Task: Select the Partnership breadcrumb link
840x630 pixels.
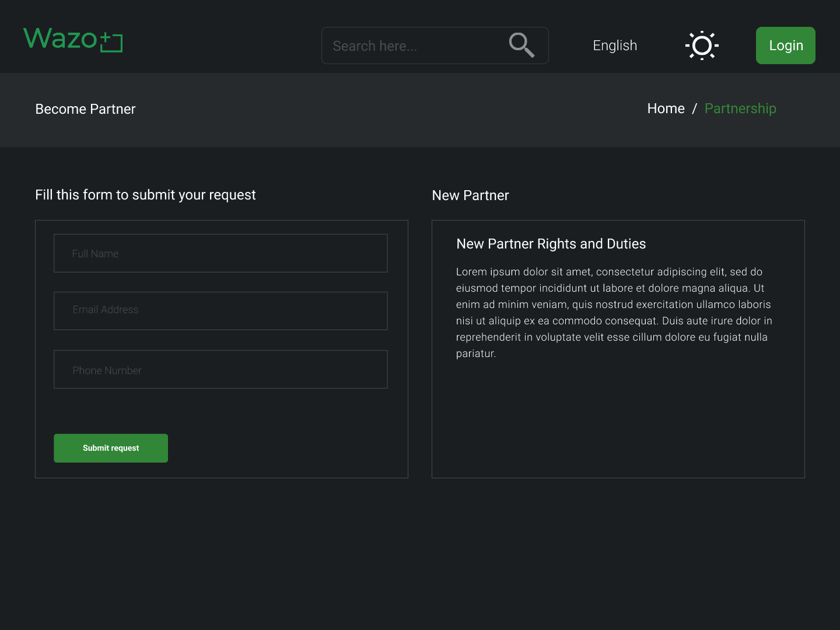Action: pyautogui.click(x=740, y=108)
